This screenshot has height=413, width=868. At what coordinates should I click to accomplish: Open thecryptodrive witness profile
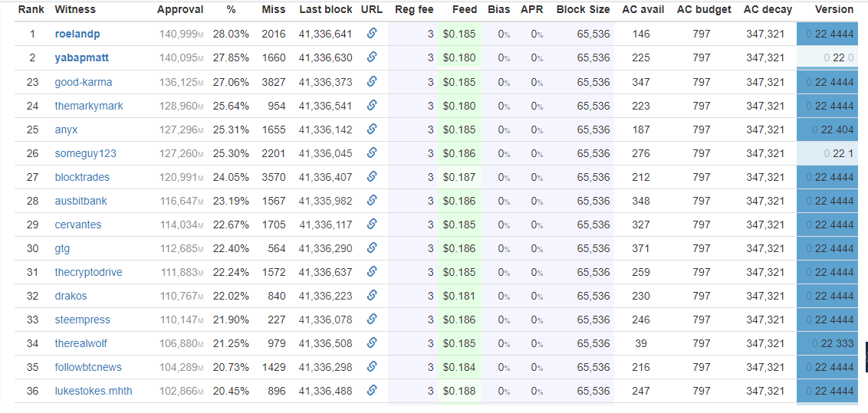point(89,272)
